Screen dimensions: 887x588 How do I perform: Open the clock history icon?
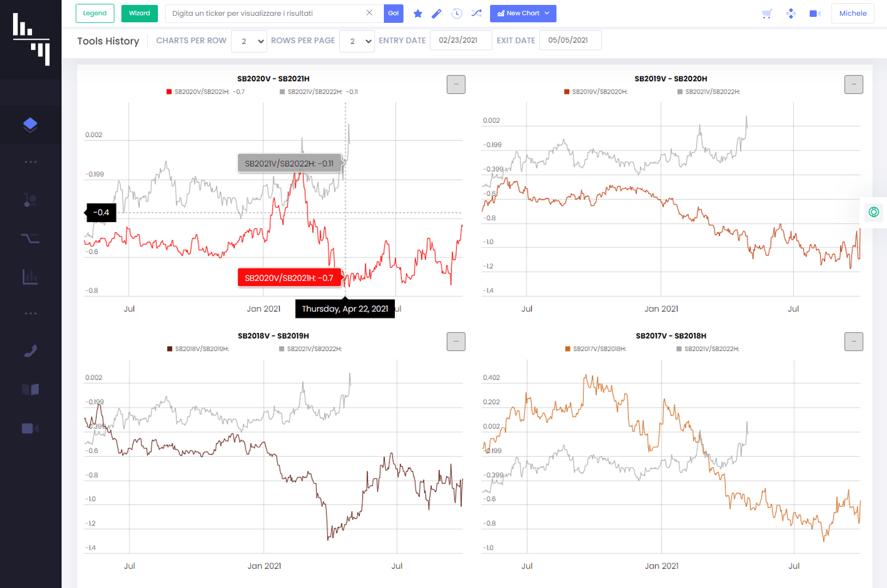coord(457,14)
